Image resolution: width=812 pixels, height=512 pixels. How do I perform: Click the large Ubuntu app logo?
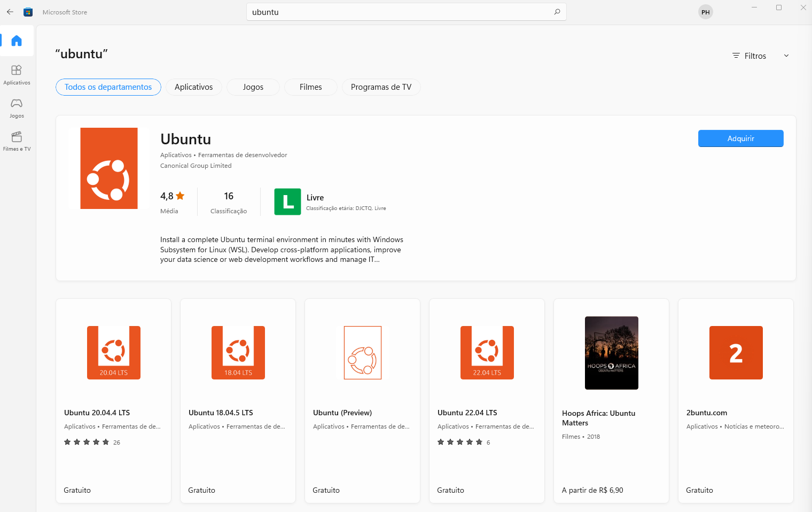(109, 168)
